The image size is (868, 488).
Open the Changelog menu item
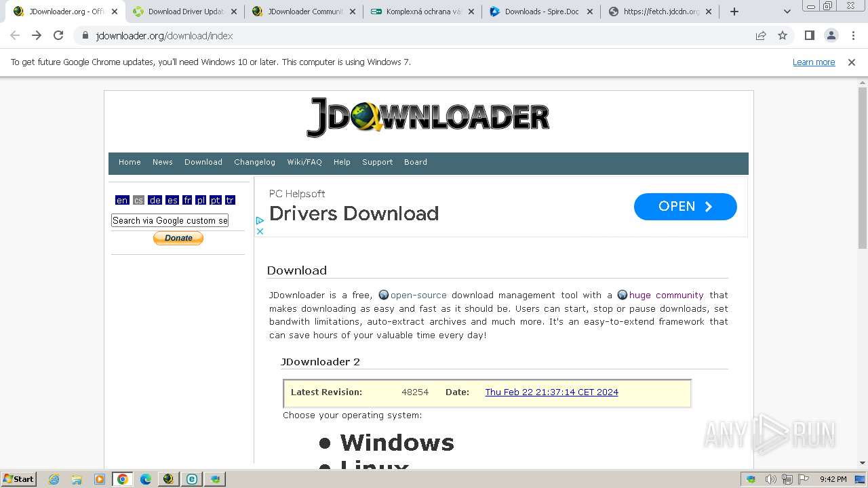point(254,162)
